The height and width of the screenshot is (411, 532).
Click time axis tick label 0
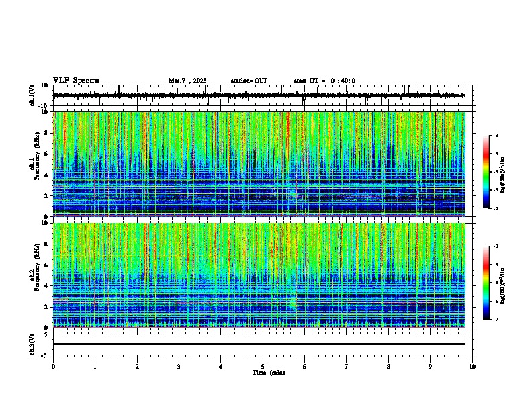pyautogui.click(x=53, y=367)
